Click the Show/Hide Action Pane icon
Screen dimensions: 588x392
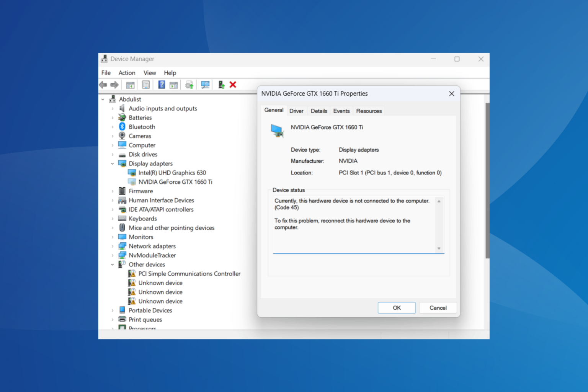174,85
